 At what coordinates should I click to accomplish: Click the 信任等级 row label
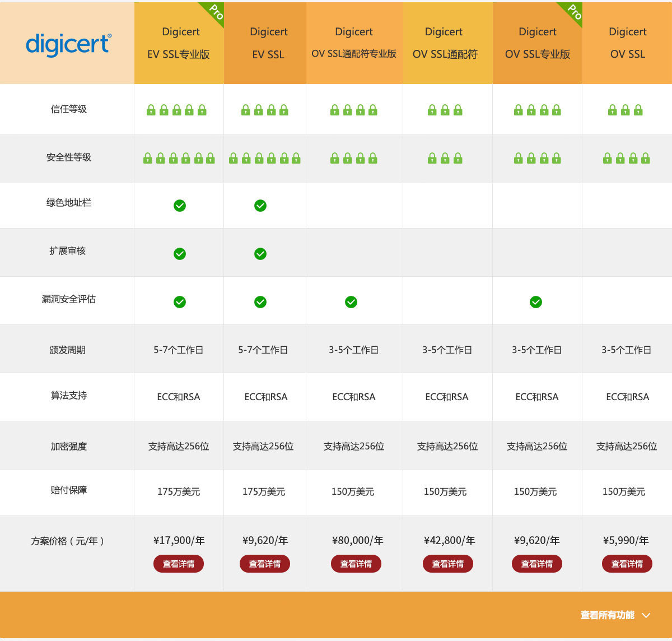tap(69, 109)
